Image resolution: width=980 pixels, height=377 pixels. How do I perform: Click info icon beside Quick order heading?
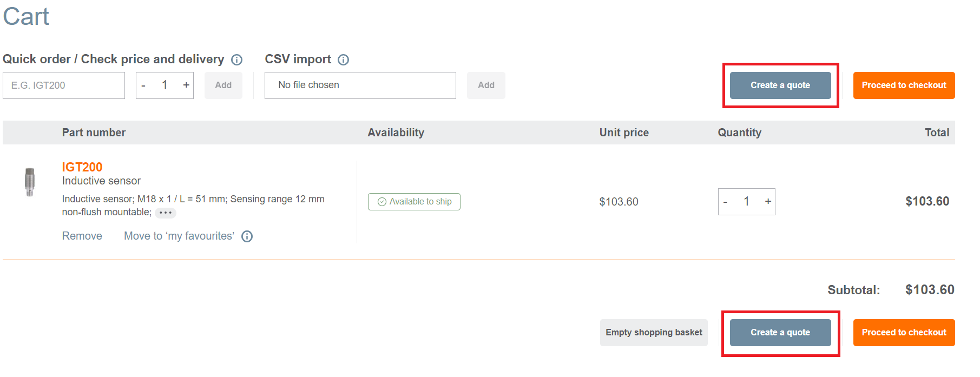click(x=236, y=59)
